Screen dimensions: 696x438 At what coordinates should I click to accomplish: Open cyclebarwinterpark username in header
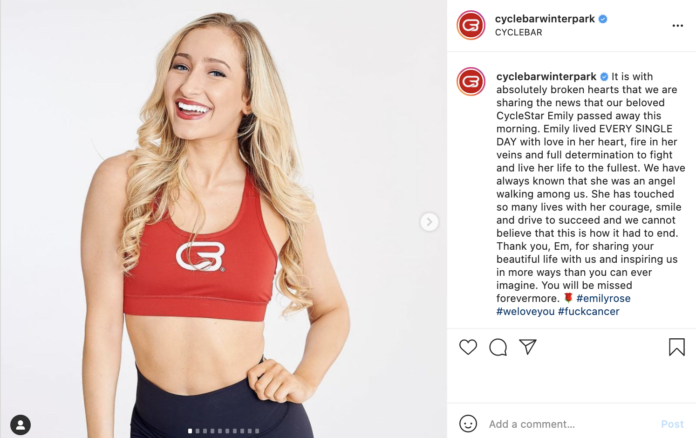click(545, 19)
